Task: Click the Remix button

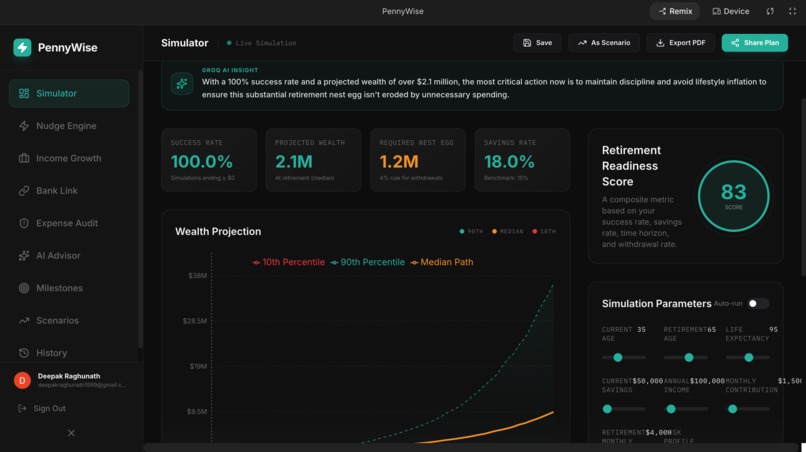Action: point(675,11)
